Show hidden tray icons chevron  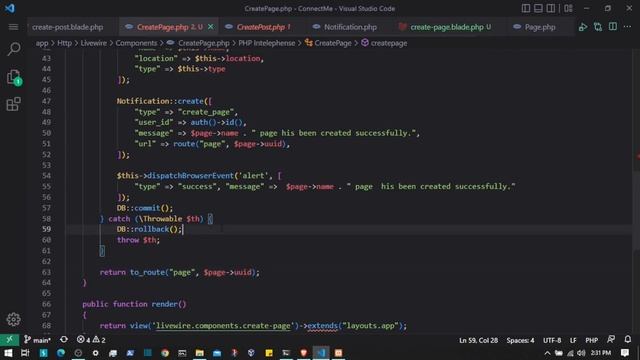point(547,353)
